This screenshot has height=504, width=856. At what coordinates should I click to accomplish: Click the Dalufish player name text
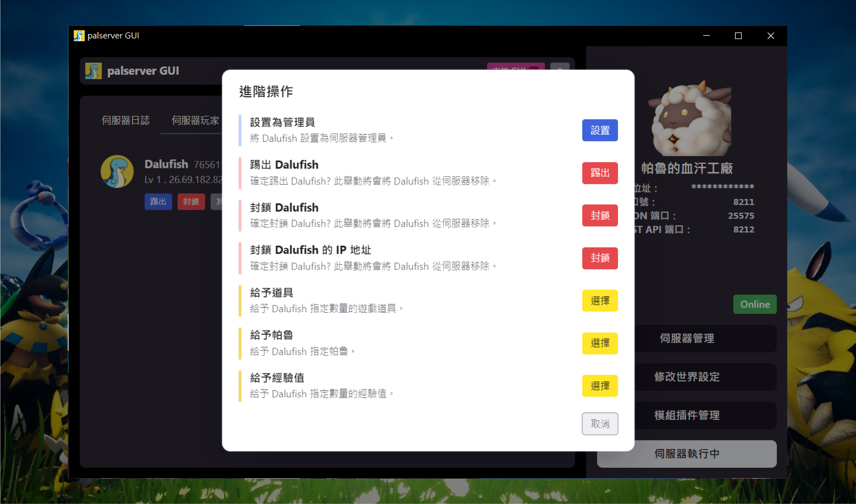coord(166,164)
